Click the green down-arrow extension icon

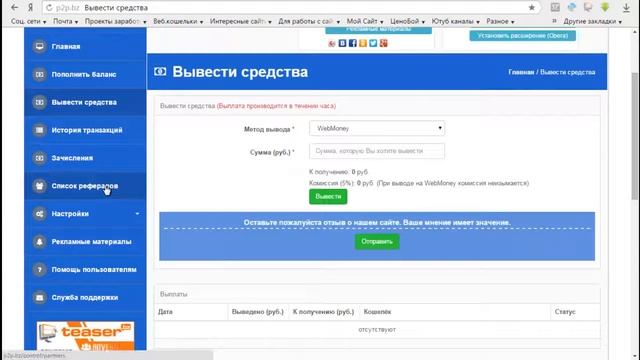click(x=605, y=7)
